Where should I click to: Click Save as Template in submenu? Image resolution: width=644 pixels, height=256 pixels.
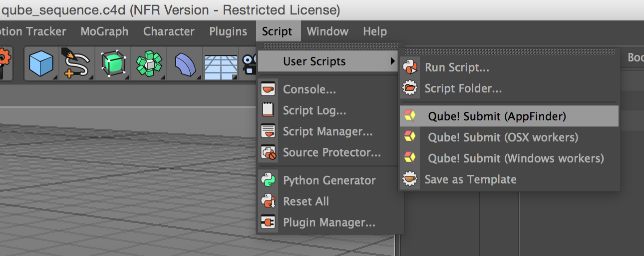[x=470, y=179]
